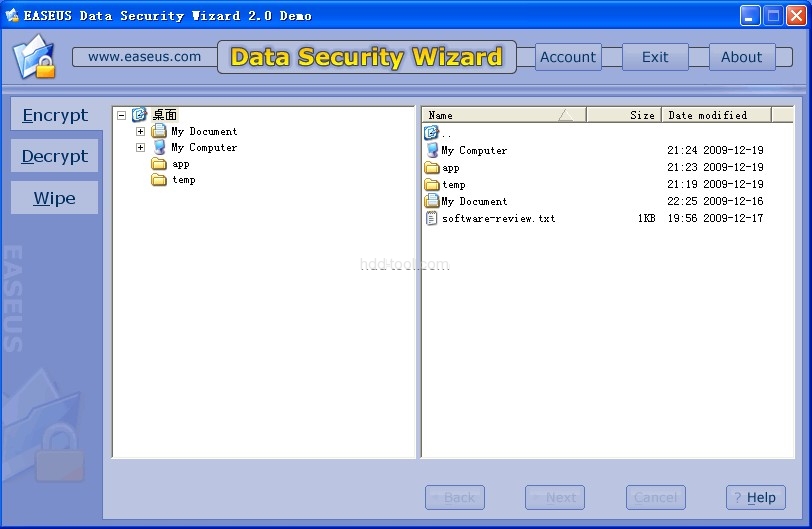Expand the My Document tree node
The width and height of the screenshot is (812, 529).
(x=140, y=131)
